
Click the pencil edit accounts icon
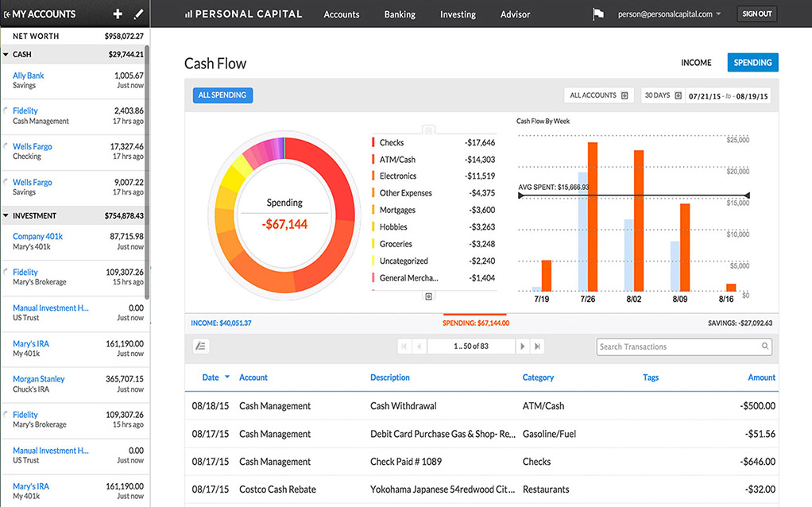pyautogui.click(x=138, y=14)
